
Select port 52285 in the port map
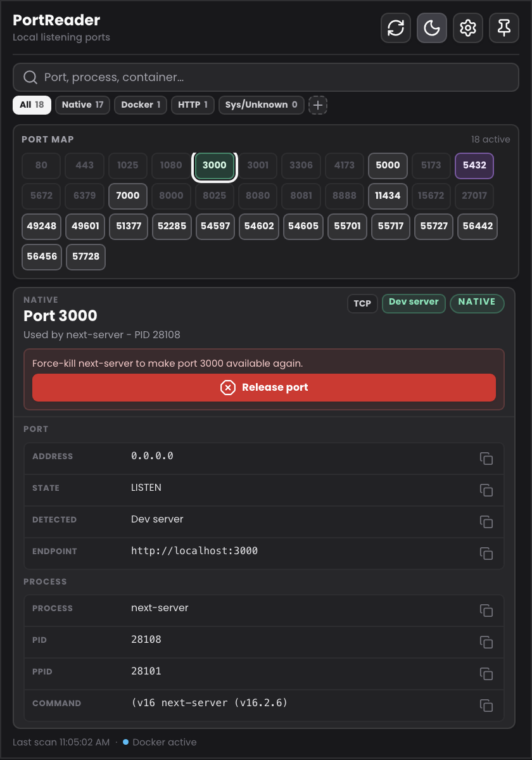point(172,226)
